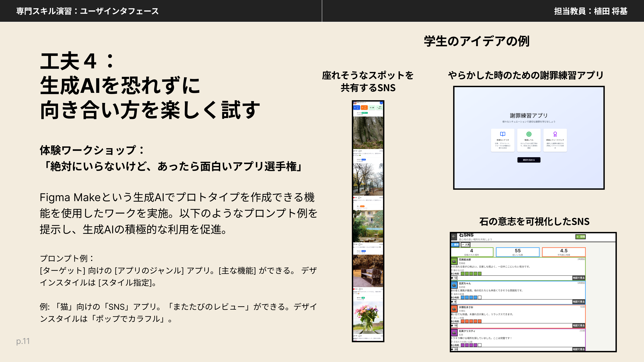
Task: Click the green ＋投稿 button in 石SNS
Action: pos(580,237)
